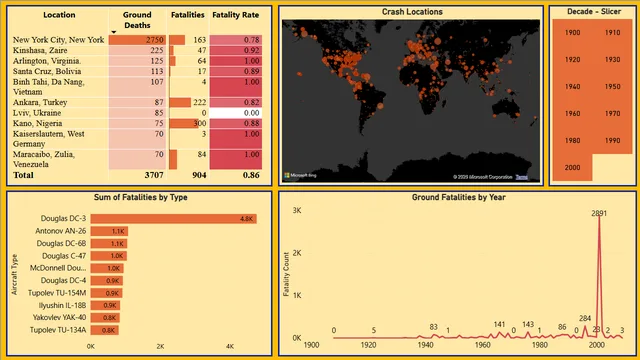Image resolution: width=640 pixels, height=360 pixels.
Task: Select the Binh Tahi, Da Nang row
Action: pyautogui.click(x=136, y=87)
